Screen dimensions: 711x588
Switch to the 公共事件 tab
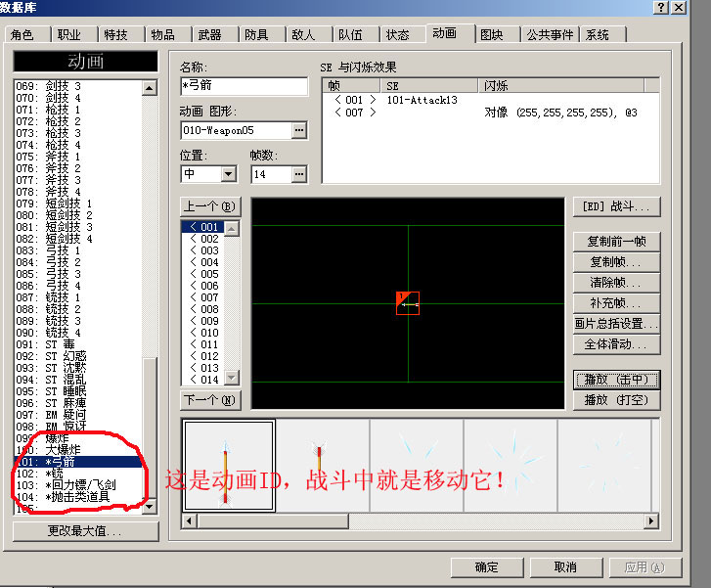[550, 35]
